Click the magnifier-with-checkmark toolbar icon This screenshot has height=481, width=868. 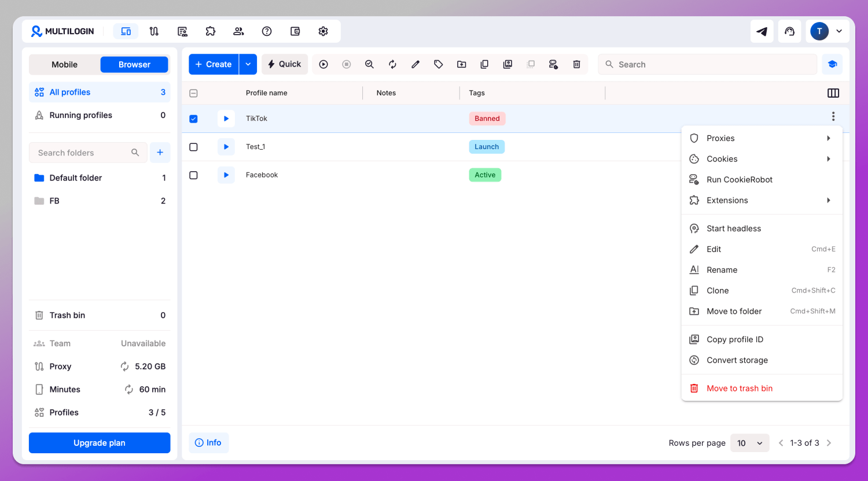[369, 64]
